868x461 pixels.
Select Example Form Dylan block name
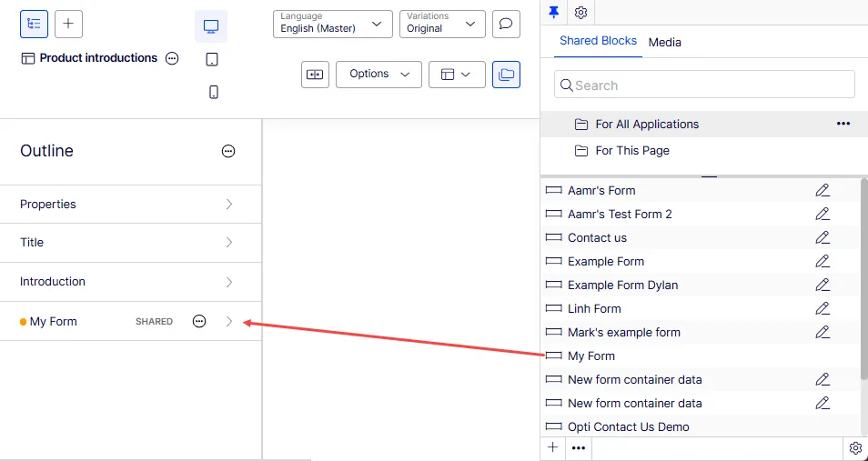point(622,285)
